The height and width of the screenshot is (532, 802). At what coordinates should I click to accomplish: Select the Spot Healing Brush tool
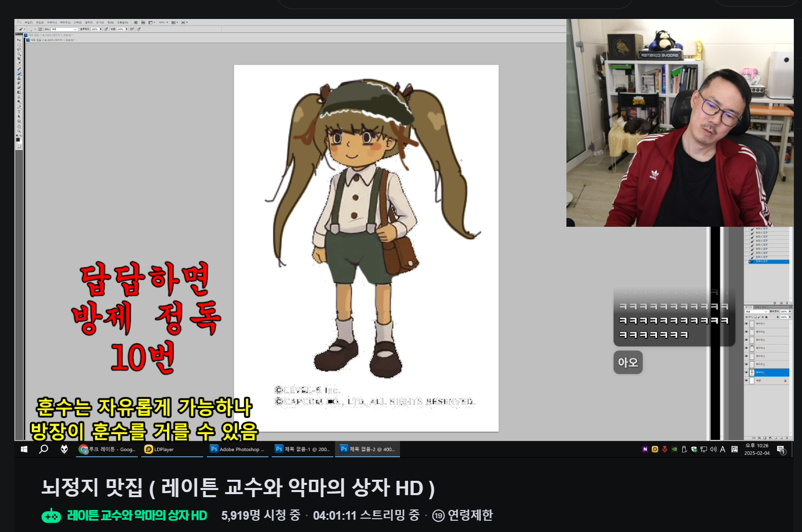pyautogui.click(x=19, y=69)
